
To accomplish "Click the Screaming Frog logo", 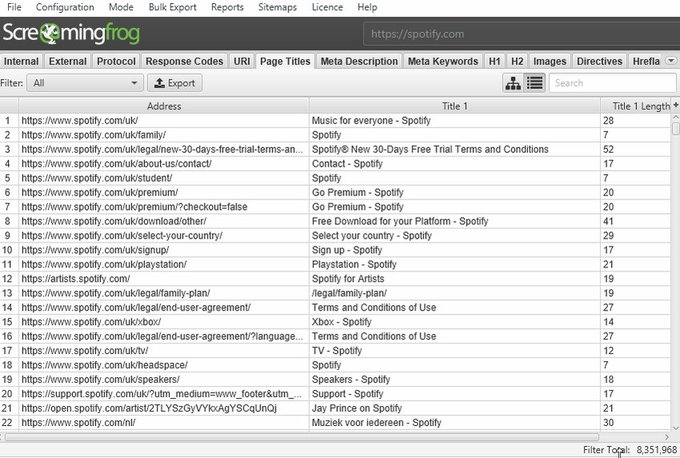I will (71, 33).
